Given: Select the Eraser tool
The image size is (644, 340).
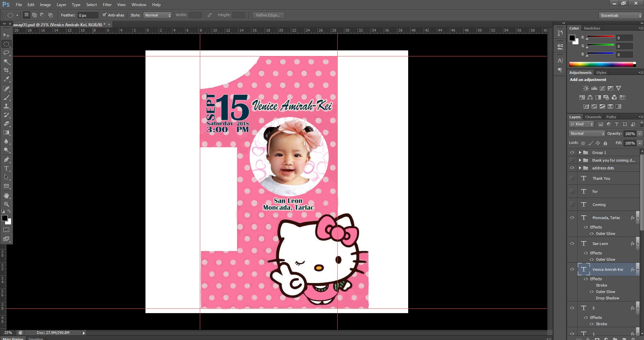Looking at the screenshot, I should point(6,124).
